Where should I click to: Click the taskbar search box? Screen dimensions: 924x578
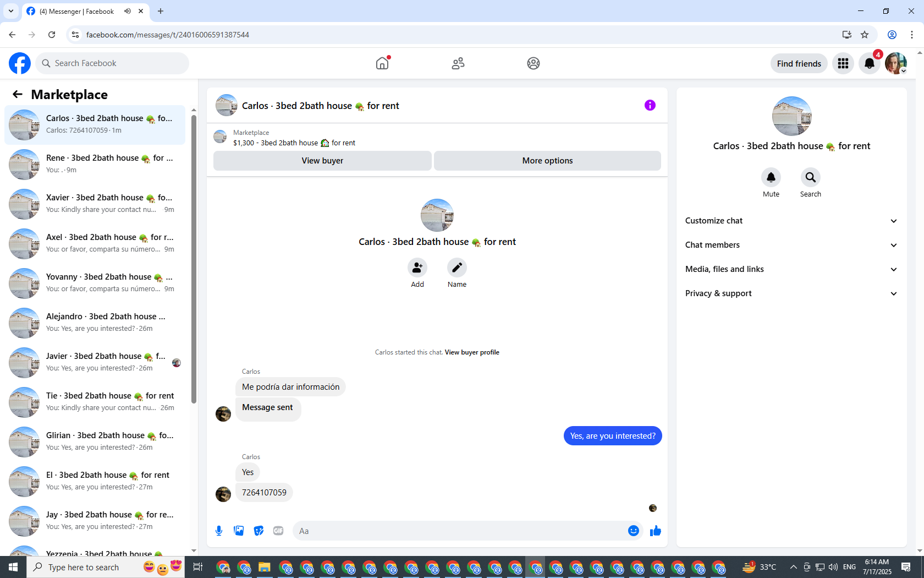click(105, 567)
